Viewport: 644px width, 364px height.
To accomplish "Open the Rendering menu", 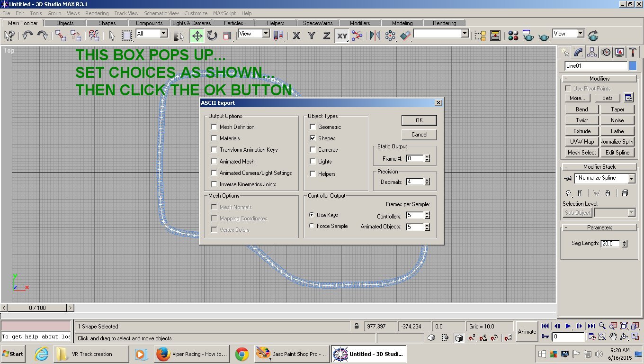I will click(97, 13).
